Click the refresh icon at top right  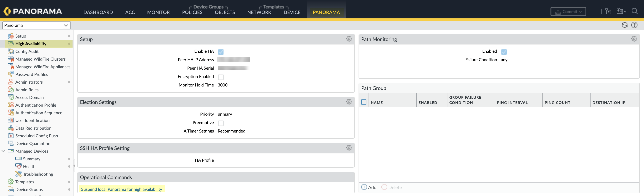pyautogui.click(x=624, y=25)
